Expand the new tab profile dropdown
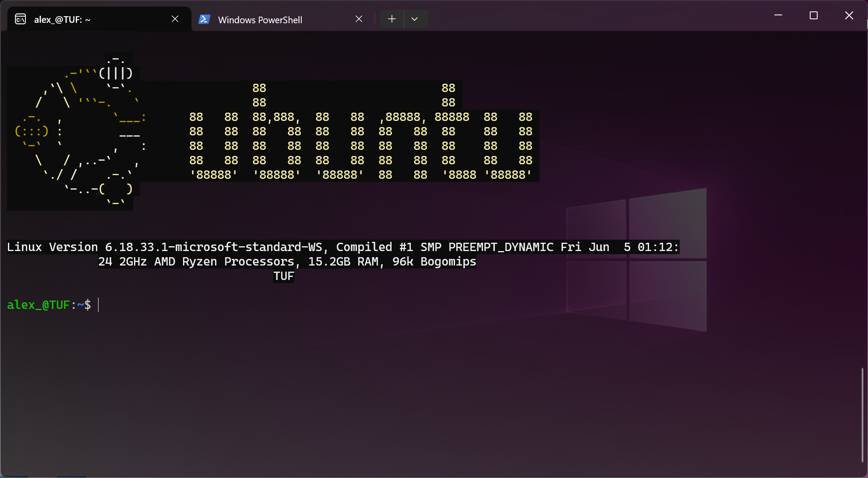Screen dimensions: 868x478 [x=415, y=19]
